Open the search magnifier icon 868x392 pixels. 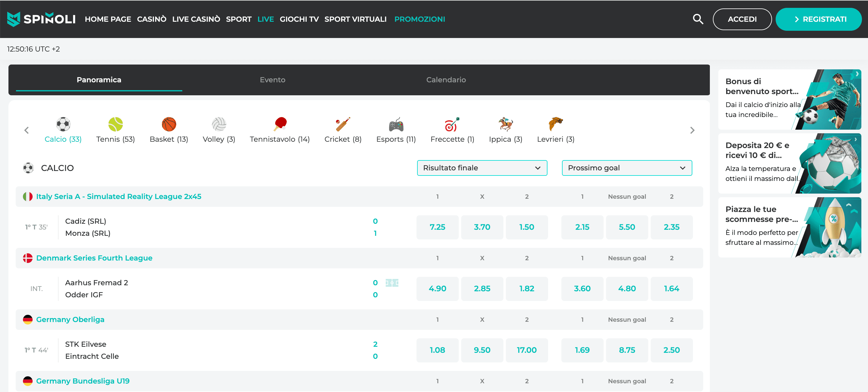click(698, 19)
